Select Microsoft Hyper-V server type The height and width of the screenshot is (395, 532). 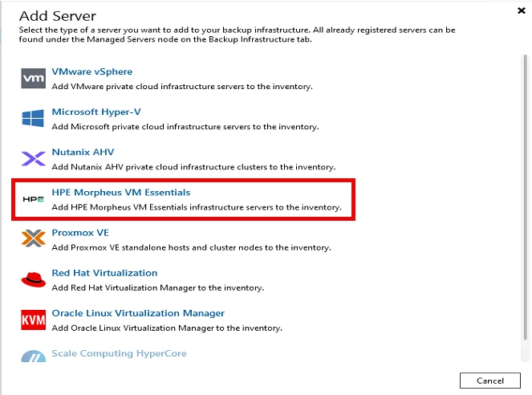tap(96, 112)
